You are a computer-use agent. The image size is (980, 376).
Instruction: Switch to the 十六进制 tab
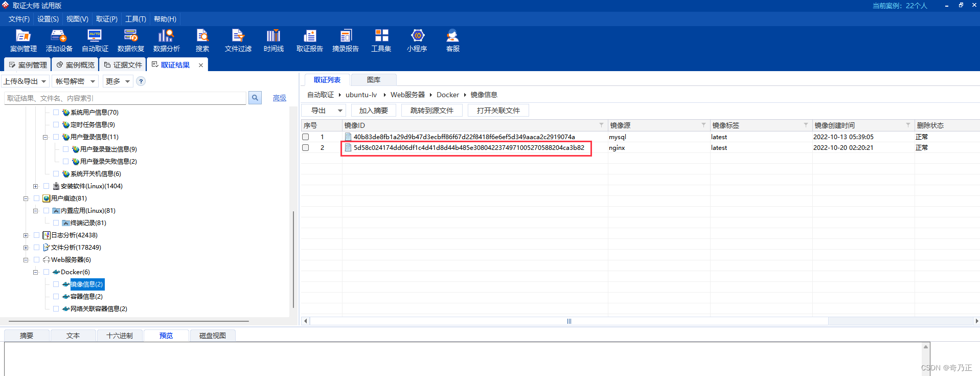119,336
